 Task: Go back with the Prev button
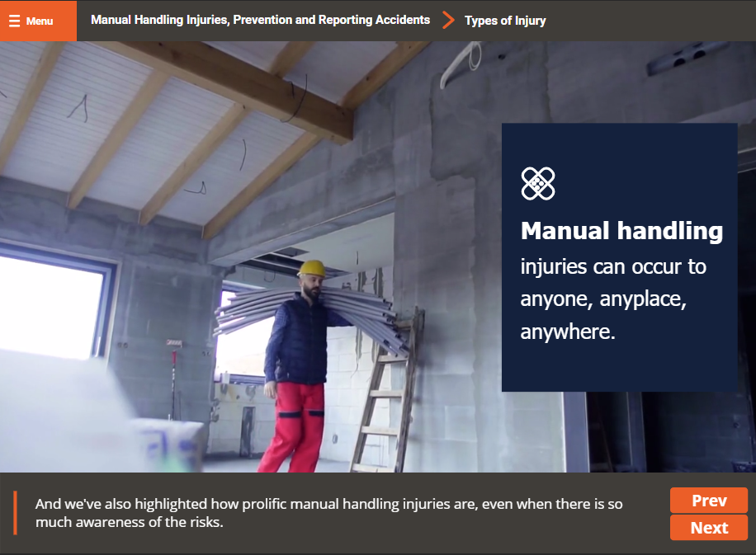pos(709,501)
